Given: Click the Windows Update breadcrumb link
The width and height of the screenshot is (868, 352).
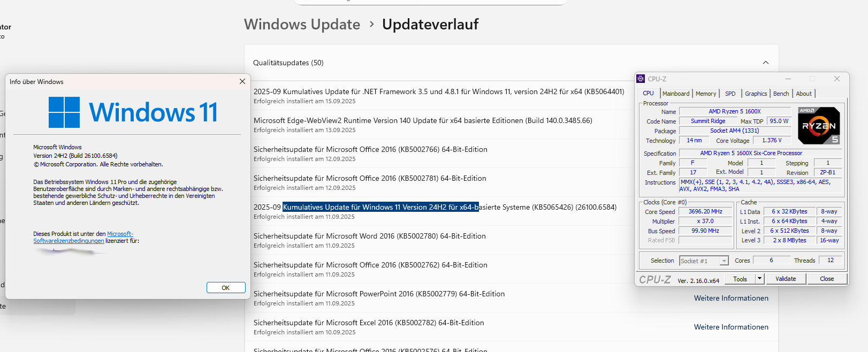Looking at the screenshot, I should pos(302,25).
